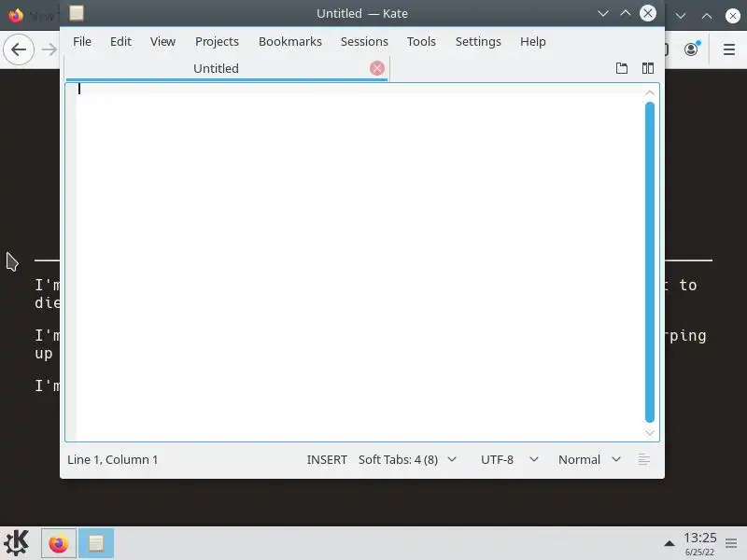Open the UTF-8 encoding dropdown
Viewport: 747px width, 560px height.
[x=509, y=459]
